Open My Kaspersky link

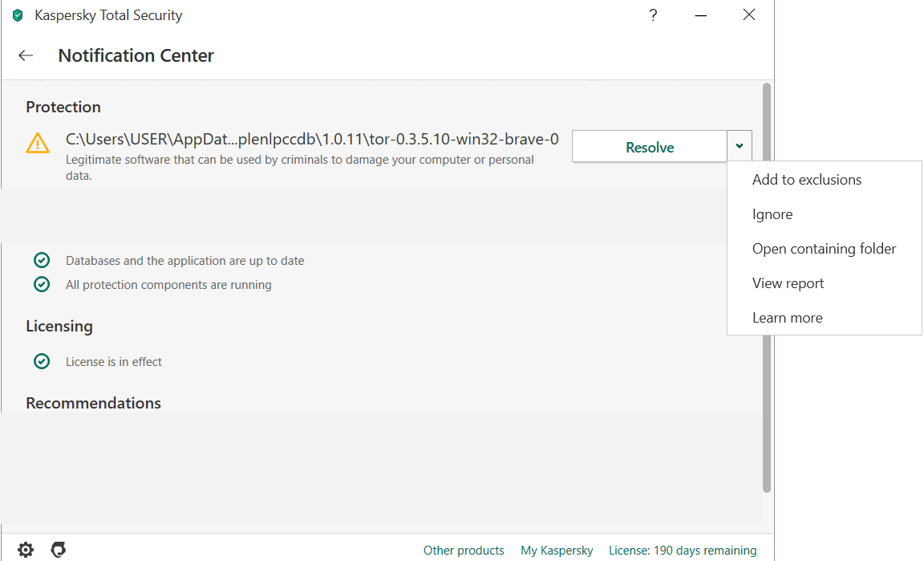point(557,551)
